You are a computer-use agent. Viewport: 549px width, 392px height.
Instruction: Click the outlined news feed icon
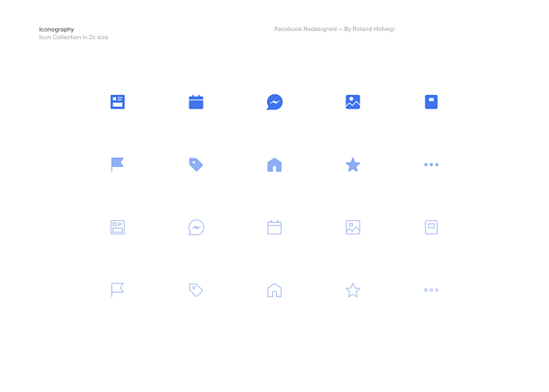click(118, 227)
